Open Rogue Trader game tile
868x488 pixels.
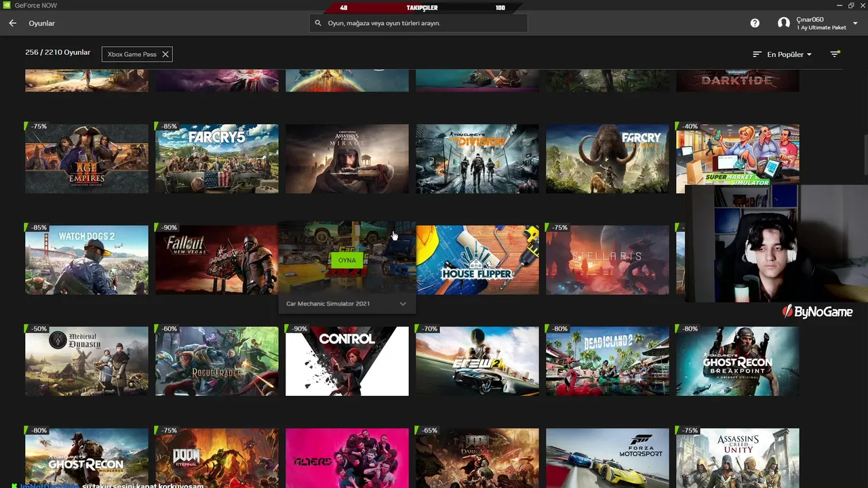tap(217, 361)
